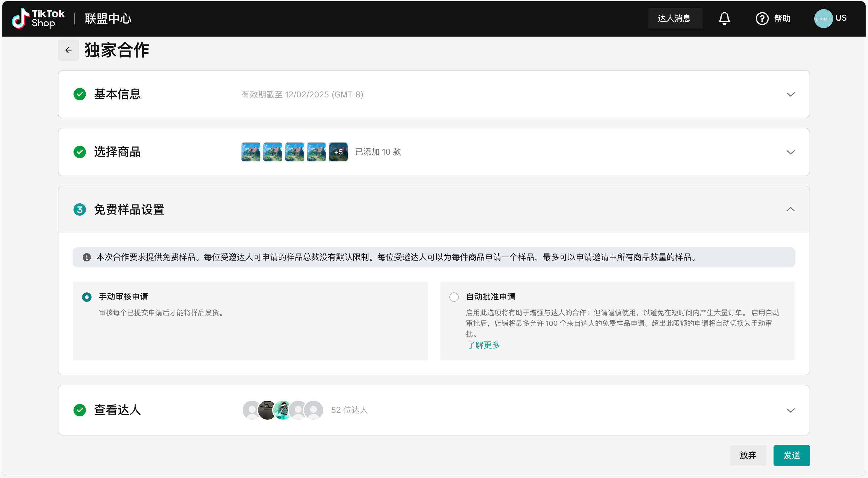
Task: Click the info icon in notice banner
Action: pos(87,257)
